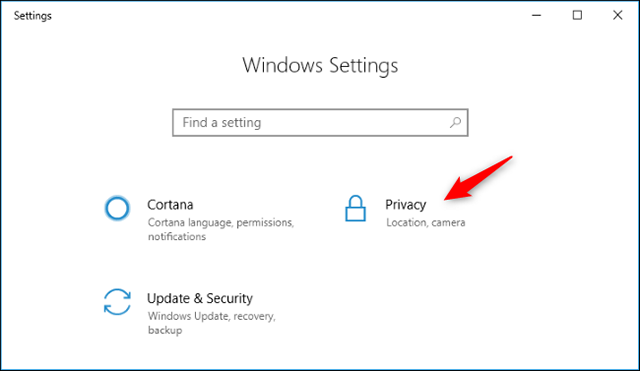Open Privacy via the padlock icon
The width and height of the screenshot is (640, 371).
click(x=355, y=209)
